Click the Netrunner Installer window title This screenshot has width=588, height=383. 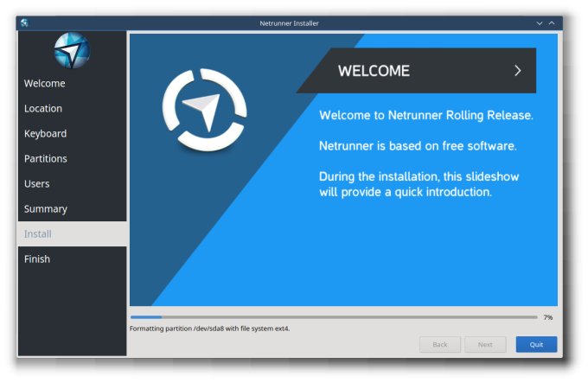(289, 23)
